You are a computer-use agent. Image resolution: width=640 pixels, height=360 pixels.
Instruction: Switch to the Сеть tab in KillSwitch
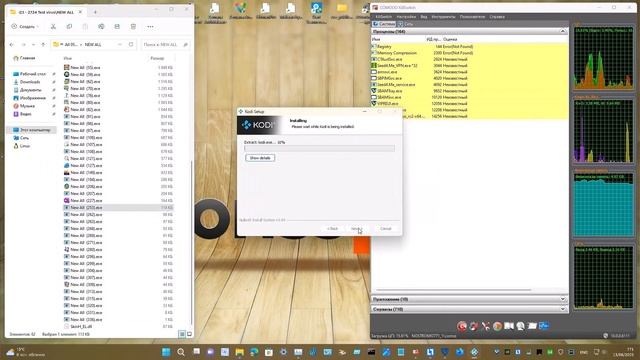[406, 24]
